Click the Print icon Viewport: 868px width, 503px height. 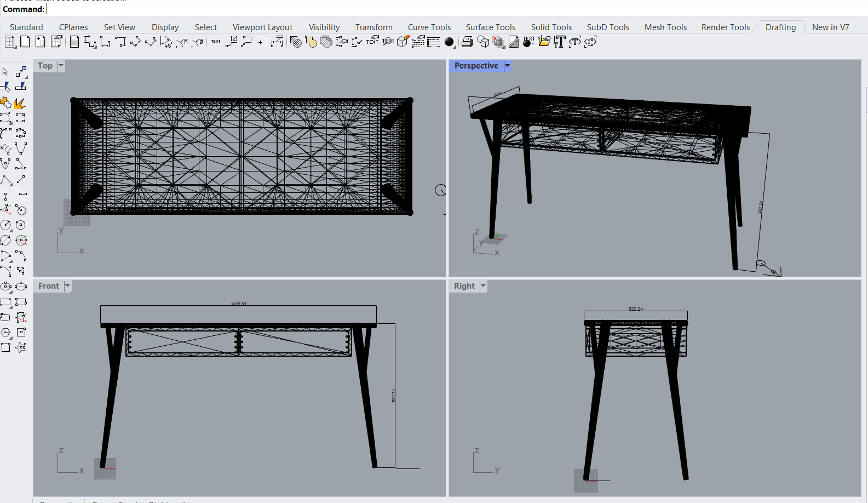coord(467,42)
